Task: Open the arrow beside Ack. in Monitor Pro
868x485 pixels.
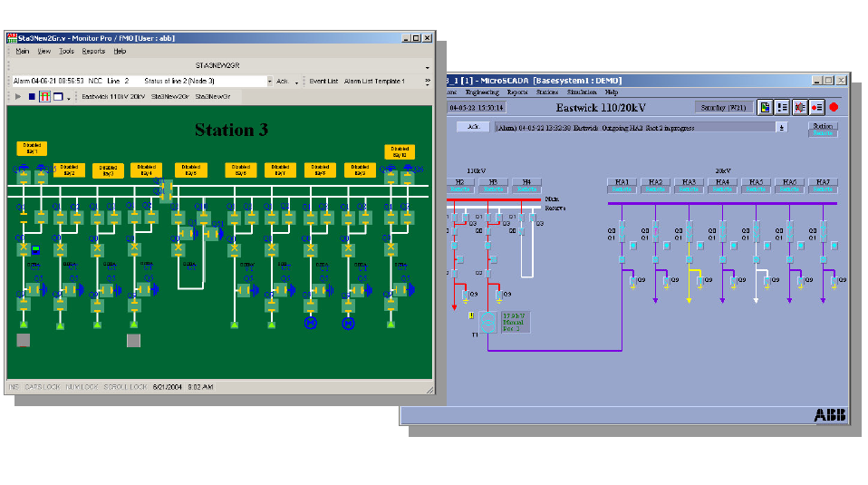Action: coord(296,82)
